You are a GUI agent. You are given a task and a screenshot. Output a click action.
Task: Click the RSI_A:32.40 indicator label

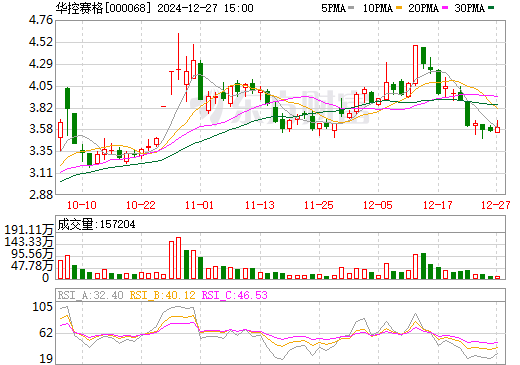pyautogui.click(x=90, y=295)
